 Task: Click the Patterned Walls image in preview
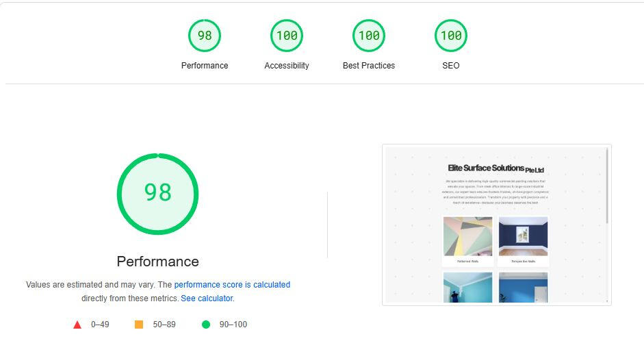tap(467, 236)
